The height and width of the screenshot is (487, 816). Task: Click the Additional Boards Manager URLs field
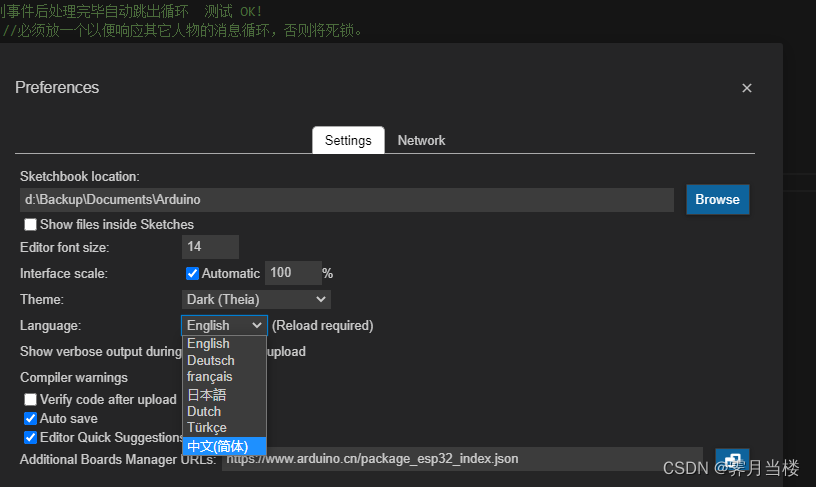point(463,459)
